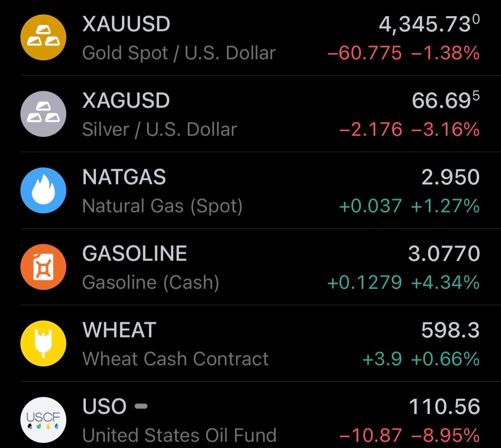Select the NATGAS ticker label

124,177
